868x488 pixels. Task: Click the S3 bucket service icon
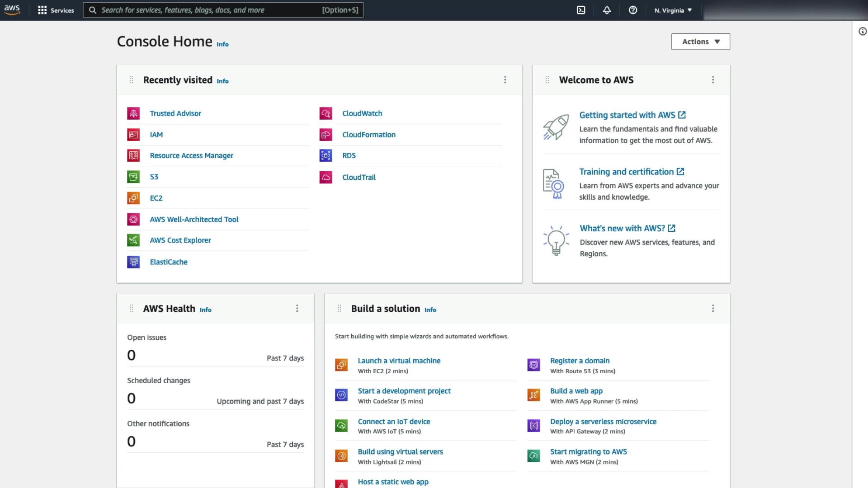point(133,177)
